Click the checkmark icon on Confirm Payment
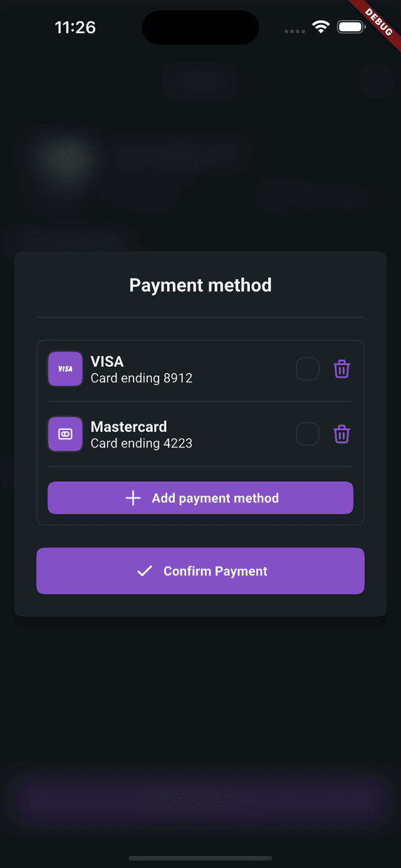 145,571
